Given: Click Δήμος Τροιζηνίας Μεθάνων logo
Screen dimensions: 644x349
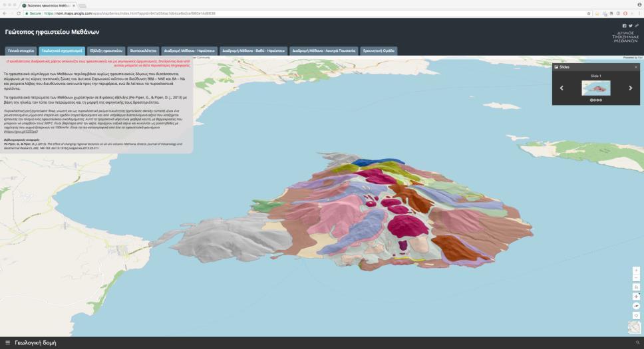Looking at the screenshot, I should click(x=625, y=37).
